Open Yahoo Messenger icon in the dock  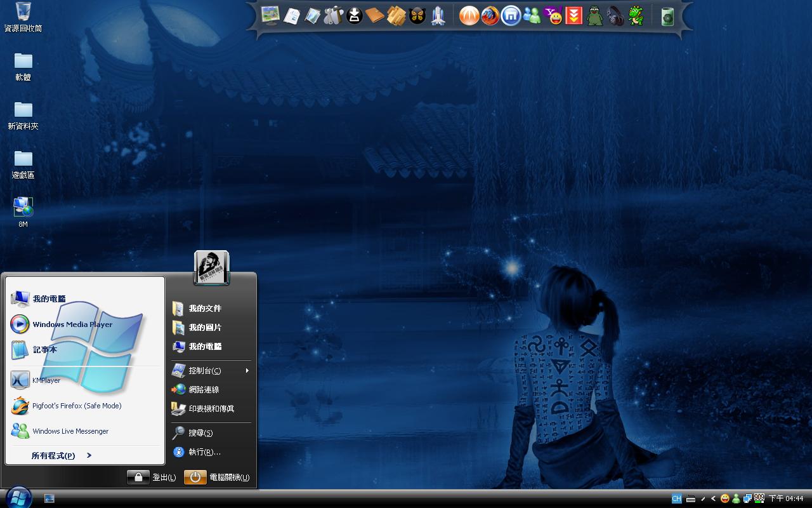point(553,16)
